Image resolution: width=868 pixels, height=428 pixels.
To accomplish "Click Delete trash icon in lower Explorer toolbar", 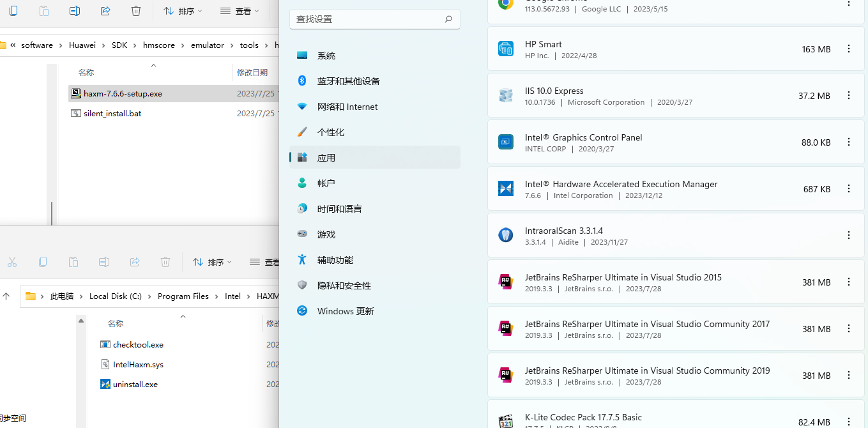I will click(x=165, y=262).
